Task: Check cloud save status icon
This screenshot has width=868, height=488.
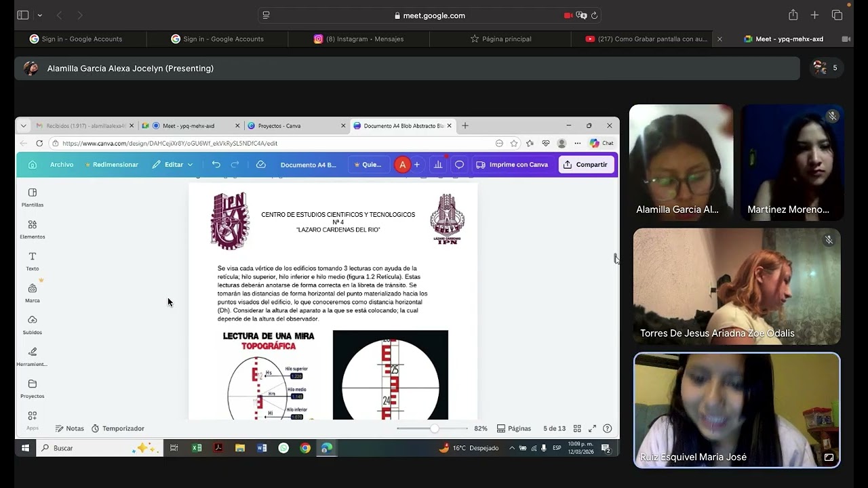Action: click(x=260, y=165)
